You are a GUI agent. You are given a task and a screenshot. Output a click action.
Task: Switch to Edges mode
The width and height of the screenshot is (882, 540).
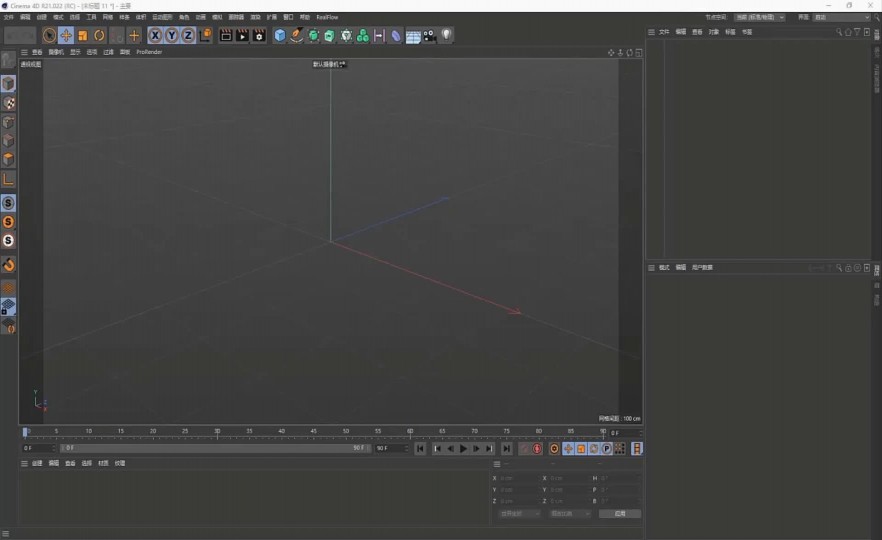point(8,141)
